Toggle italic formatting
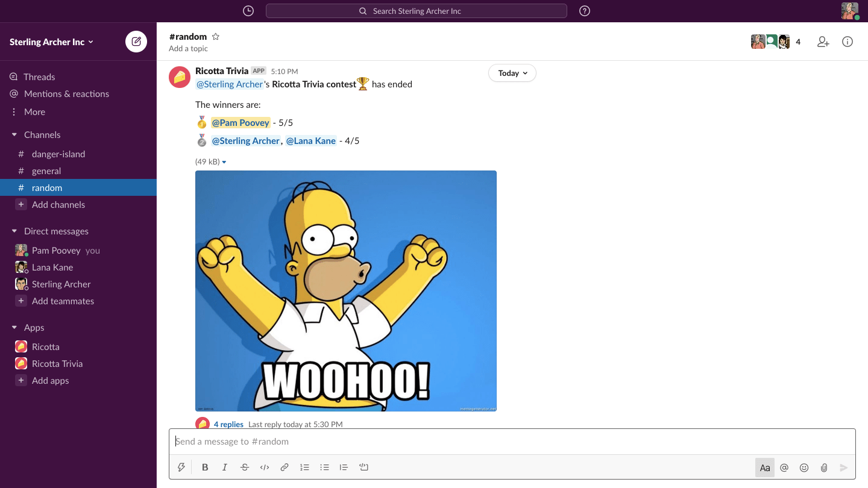The image size is (868, 488). 225,467
